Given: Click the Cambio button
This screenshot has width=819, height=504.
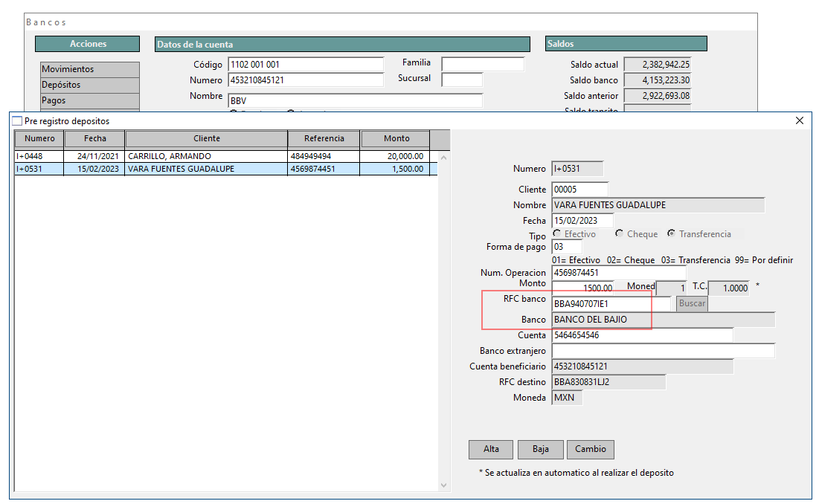Looking at the screenshot, I should pos(591,449).
